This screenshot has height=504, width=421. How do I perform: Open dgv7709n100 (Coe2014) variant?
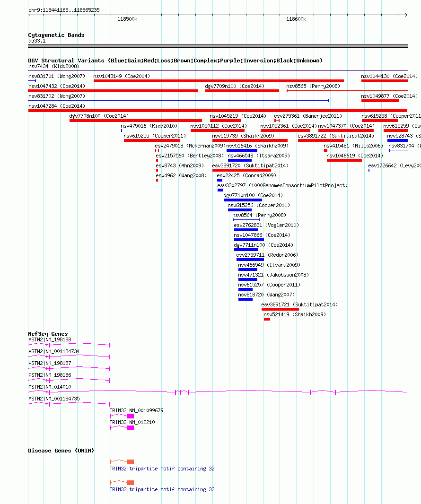point(235,86)
